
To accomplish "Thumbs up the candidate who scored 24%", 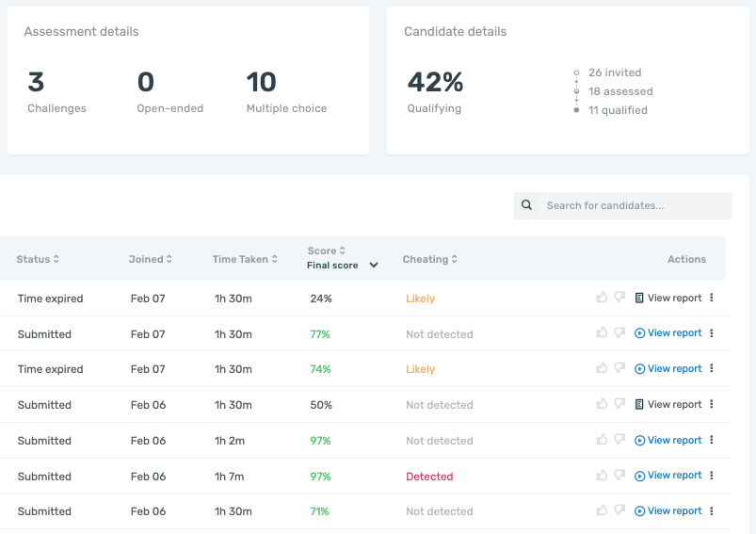I will pos(602,298).
